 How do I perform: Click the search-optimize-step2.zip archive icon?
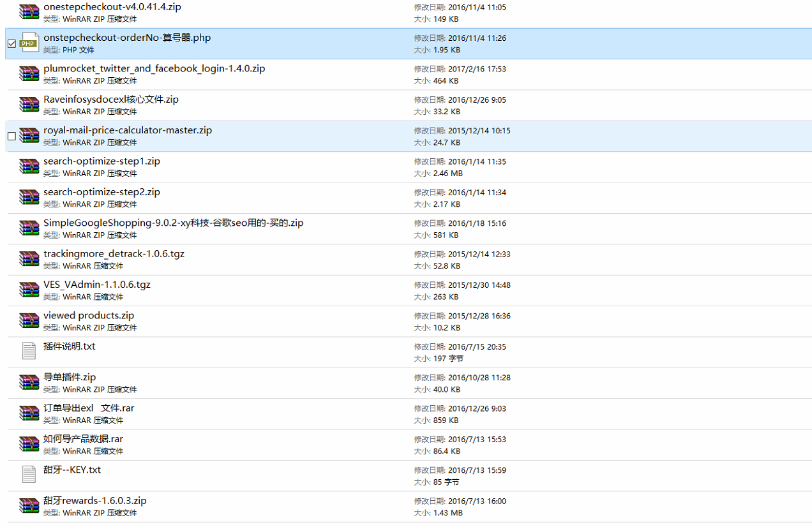click(x=29, y=197)
